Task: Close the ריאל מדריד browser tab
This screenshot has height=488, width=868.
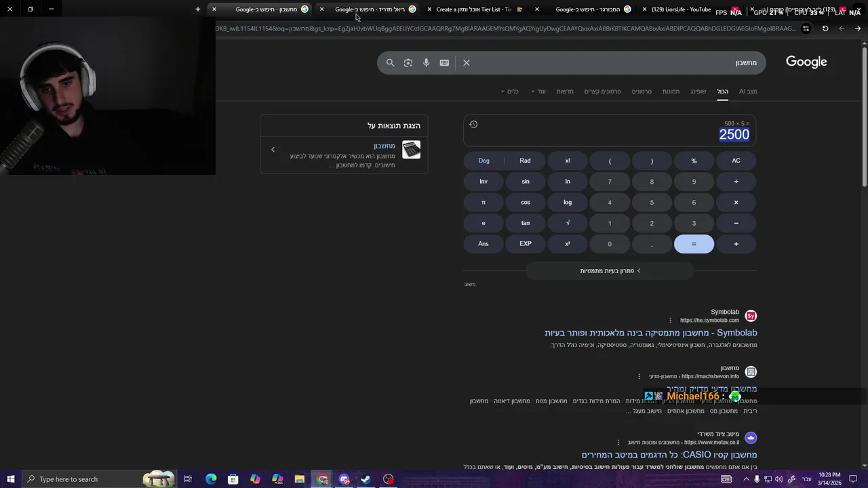Action: click(x=321, y=9)
